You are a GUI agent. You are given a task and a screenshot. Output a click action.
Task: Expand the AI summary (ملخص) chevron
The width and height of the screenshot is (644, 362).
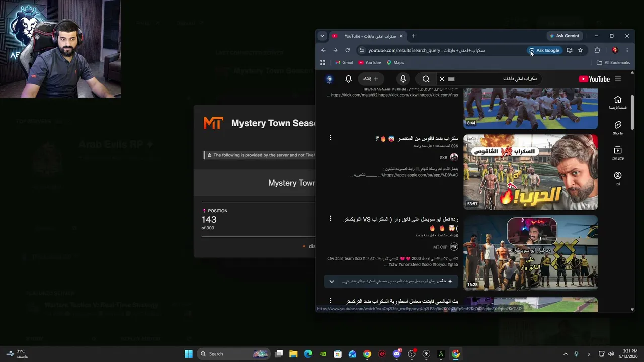332,281
